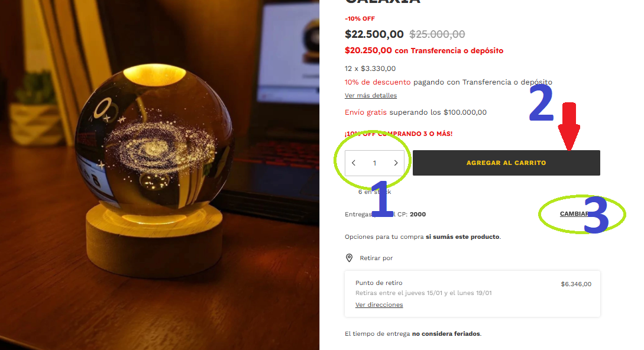
Task: Click the 12 x $3.330,00 installments text
Action: (x=370, y=69)
